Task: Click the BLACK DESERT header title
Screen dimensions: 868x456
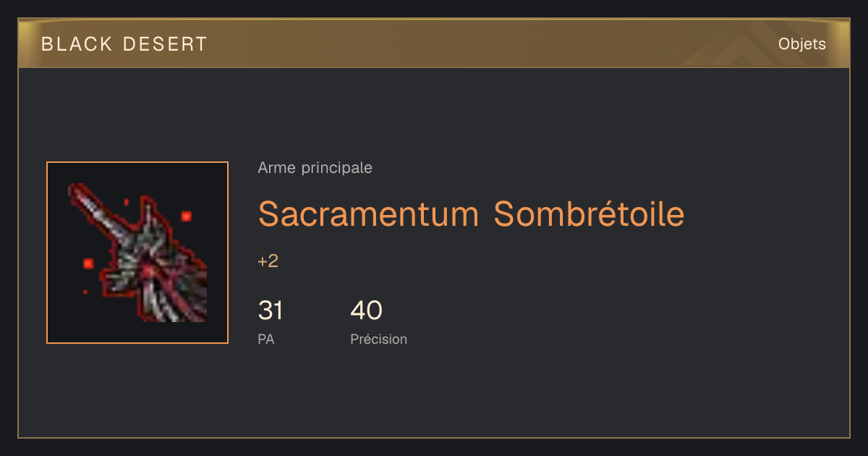Action: 124,44
